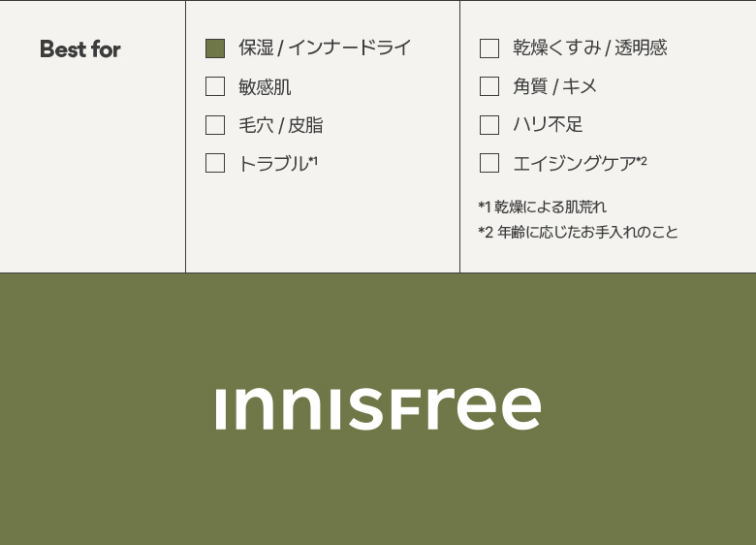The image size is (756, 545).
Task: Click the 乾燥くすみ / 透明感 label
Action: pyautogui.click(x=590, y=48)
